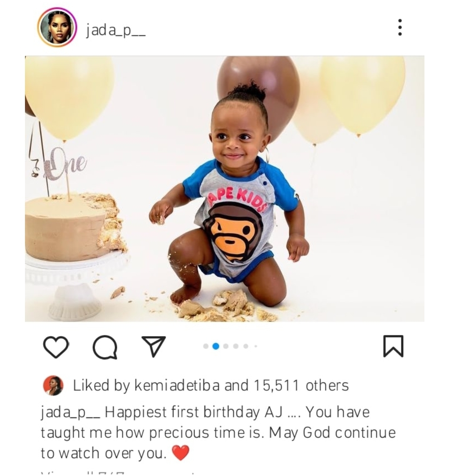Viewport: 449px width, 476px height.
Task: Open jada_p__ username in the caption
Action: [x=70, y=413]
